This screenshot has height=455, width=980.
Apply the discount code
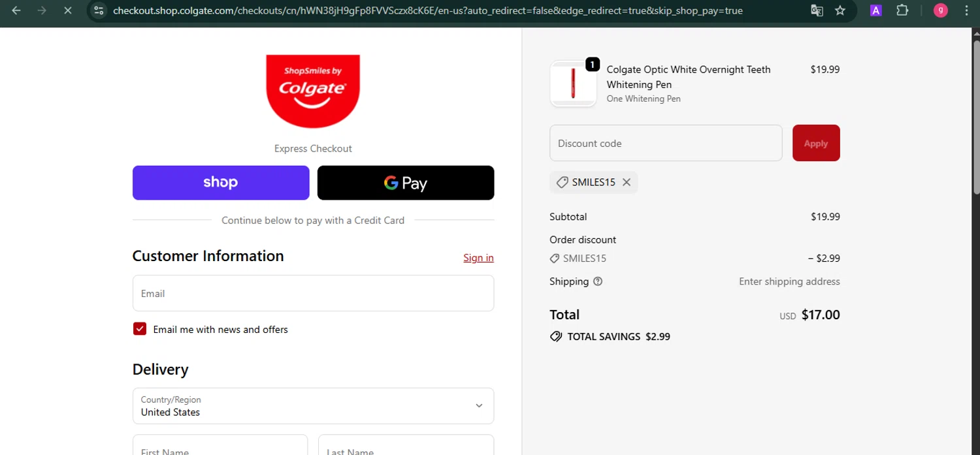click(x=816, y=143)
